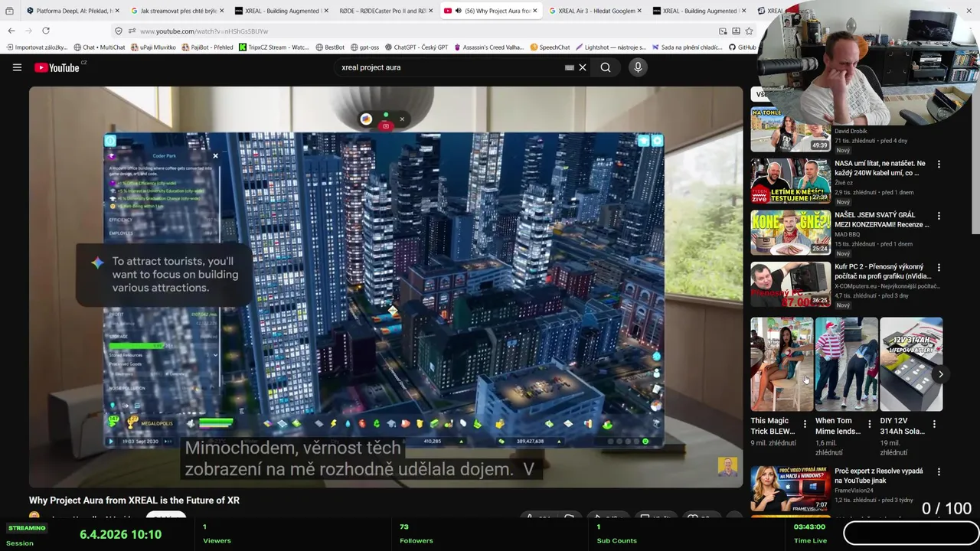The image size is (980, 551).
Task: Open the Chat • MultiChat bookmark
Action: (x=100, y=47)
